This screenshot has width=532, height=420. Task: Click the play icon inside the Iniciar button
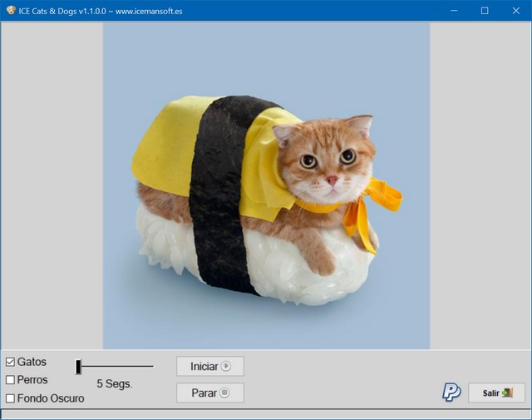(x=226, y=366)
